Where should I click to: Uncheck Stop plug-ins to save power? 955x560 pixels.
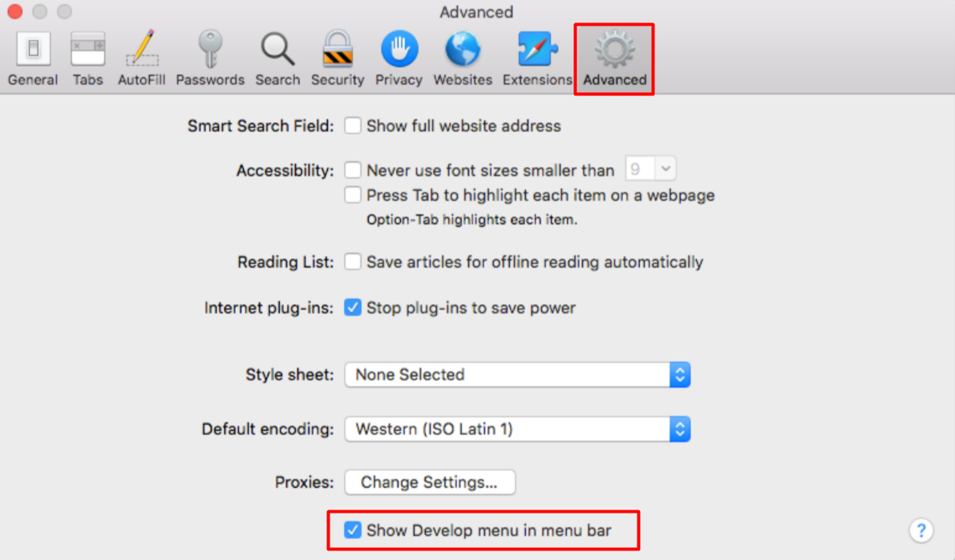click(x=353, y=308)
